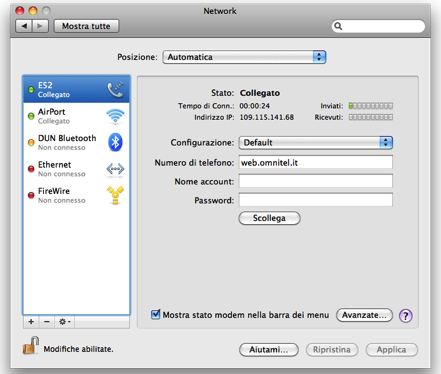Add a new service with plus button

(x=31, y=322)
